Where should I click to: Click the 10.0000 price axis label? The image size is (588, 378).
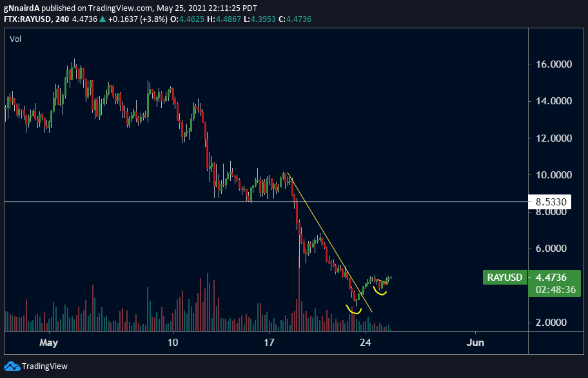tap(554, 175)
